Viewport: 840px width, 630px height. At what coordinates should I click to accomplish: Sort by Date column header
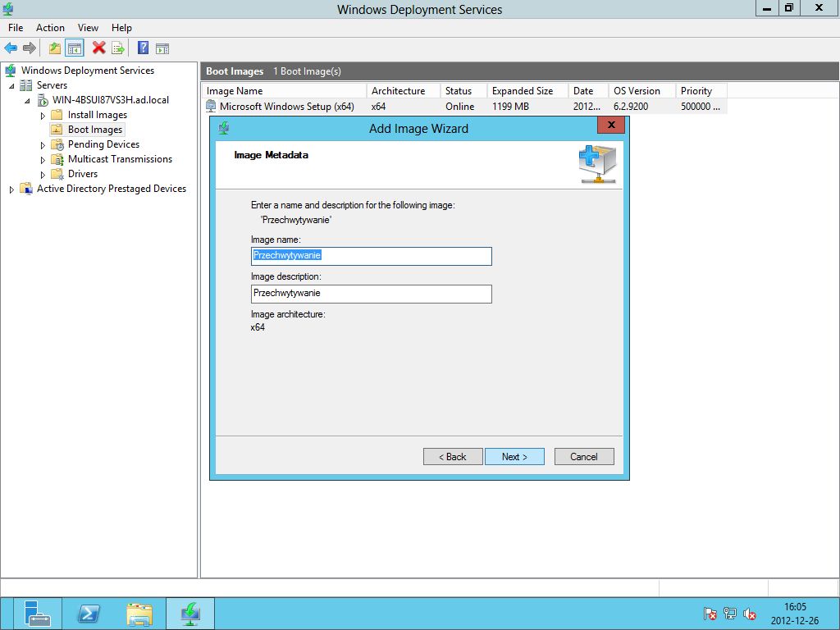(x=588, y=91)
